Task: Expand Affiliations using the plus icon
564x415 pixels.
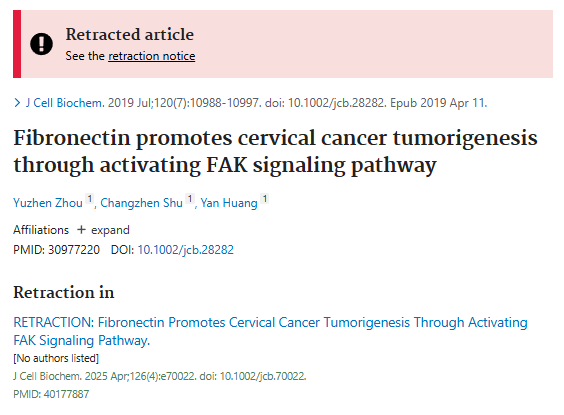Action: (81, 229)
